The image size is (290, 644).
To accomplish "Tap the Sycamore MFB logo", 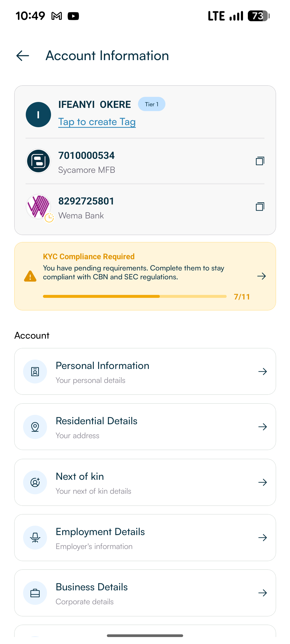I will 38,161.
